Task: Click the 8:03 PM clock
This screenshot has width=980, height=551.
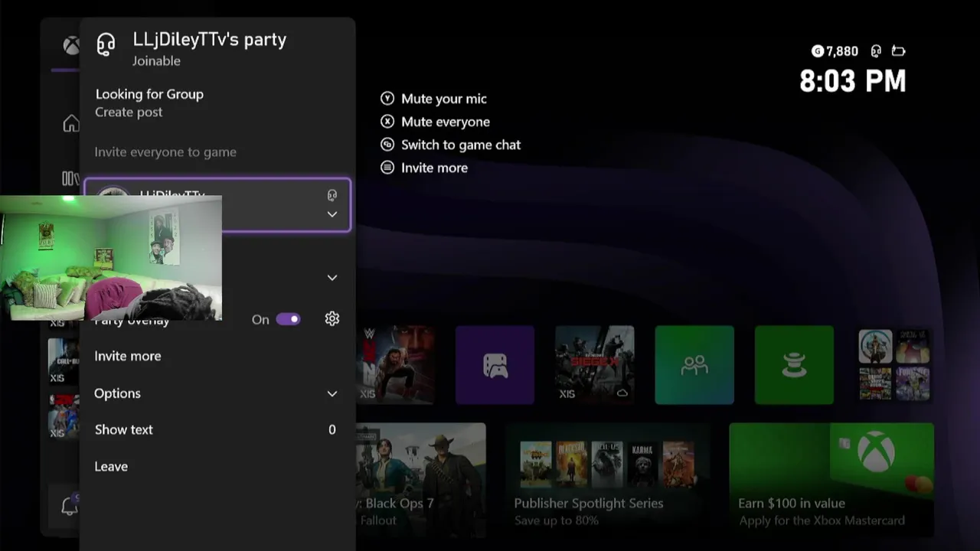Action: pyautogui.click(x=853, y=81)
